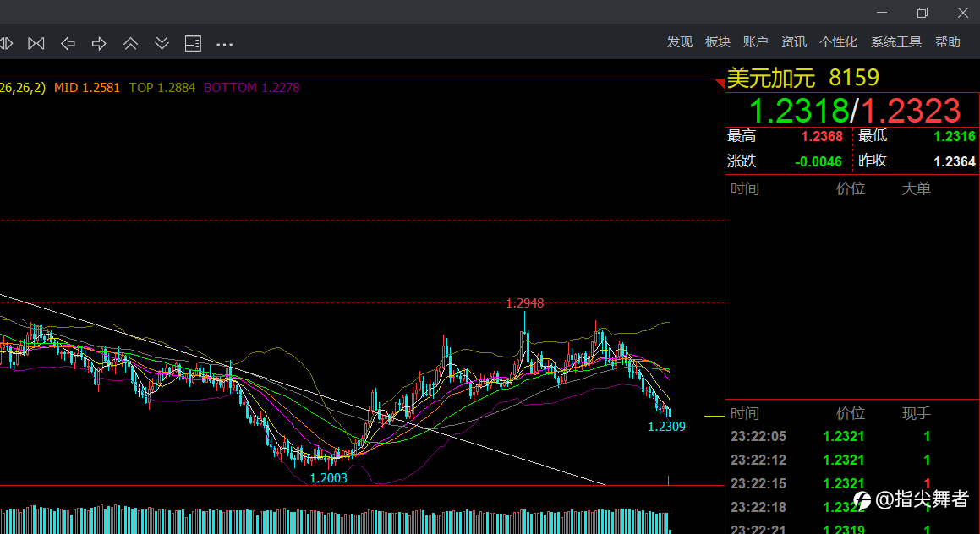
Task: Select the 23:22:12 trade row
Action: [852, 460]
